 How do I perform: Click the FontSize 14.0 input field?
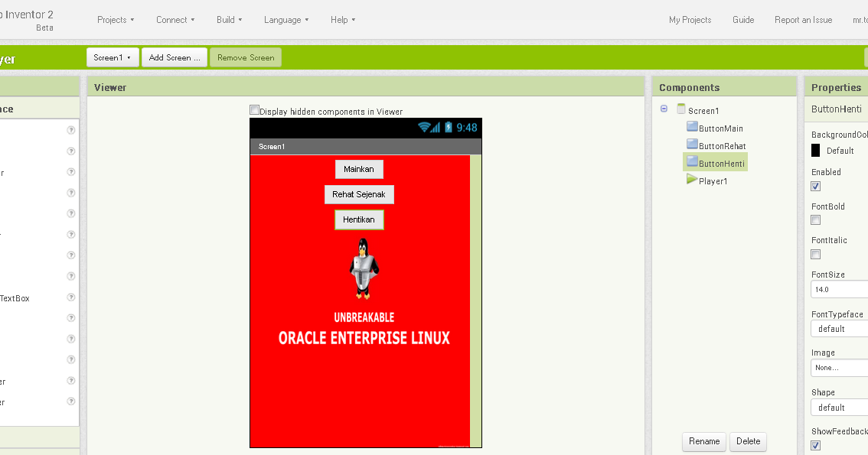click(840, 289)
